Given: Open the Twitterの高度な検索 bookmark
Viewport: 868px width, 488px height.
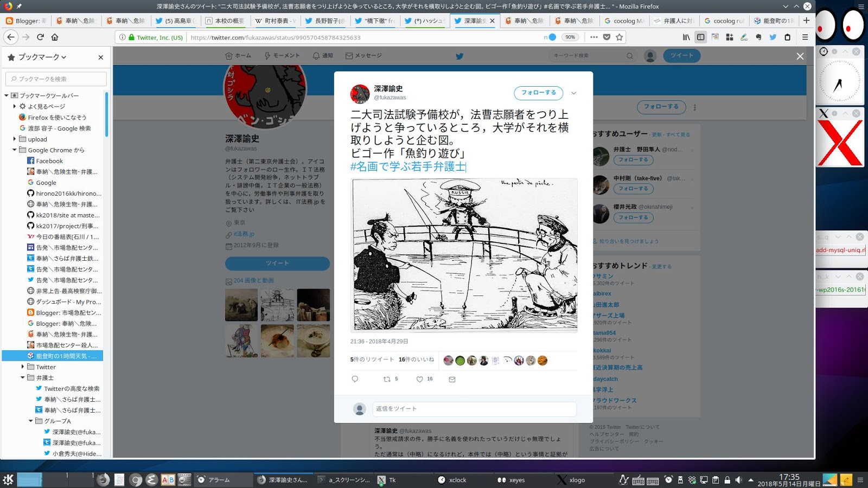Looking at the screenshot, I should pyautogui.click(x=67, y=388).
